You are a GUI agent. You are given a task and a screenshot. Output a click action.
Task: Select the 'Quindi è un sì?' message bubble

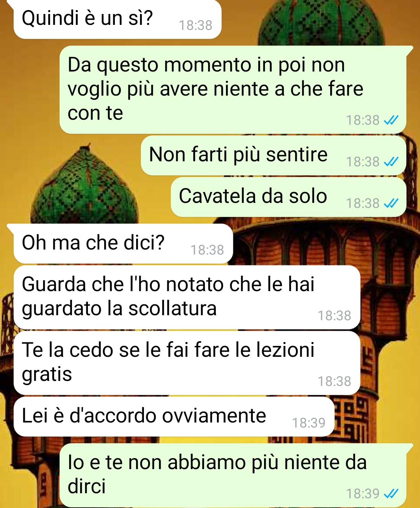[x=117, y=19]
